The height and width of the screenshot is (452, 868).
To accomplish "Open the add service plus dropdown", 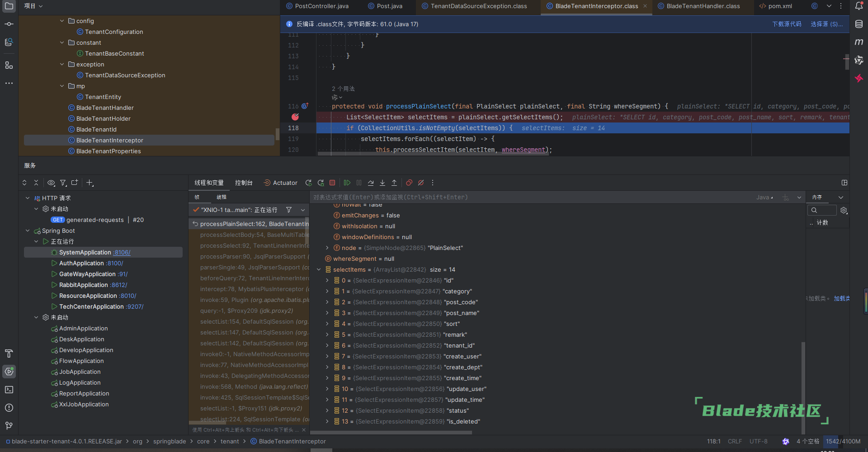I will click(x=90, y=183).
